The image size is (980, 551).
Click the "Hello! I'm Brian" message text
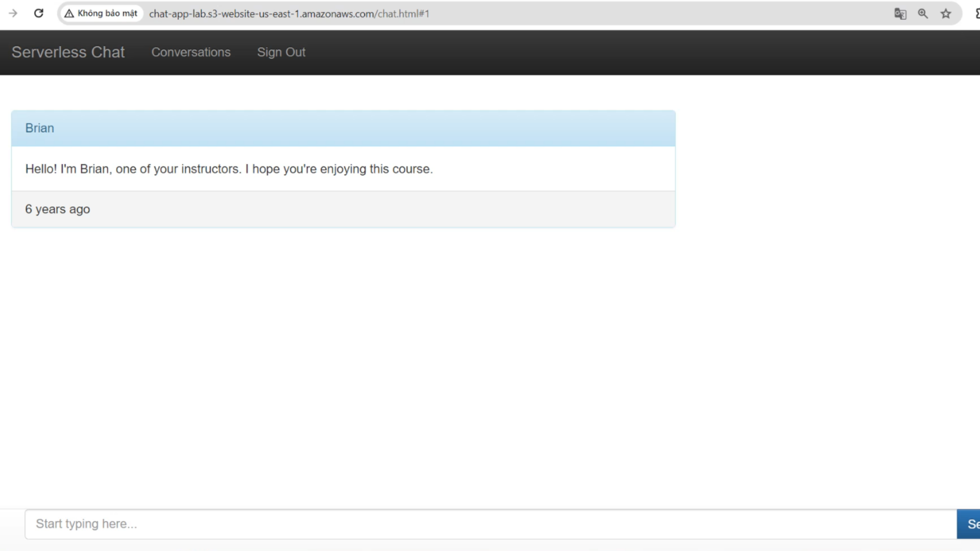[229, 169]
